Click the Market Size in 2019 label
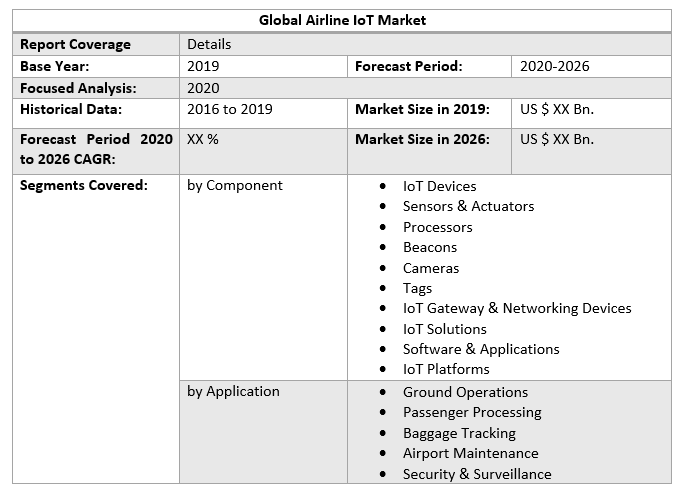This screenshot has width=689, height=499. (x=422, y=109)
